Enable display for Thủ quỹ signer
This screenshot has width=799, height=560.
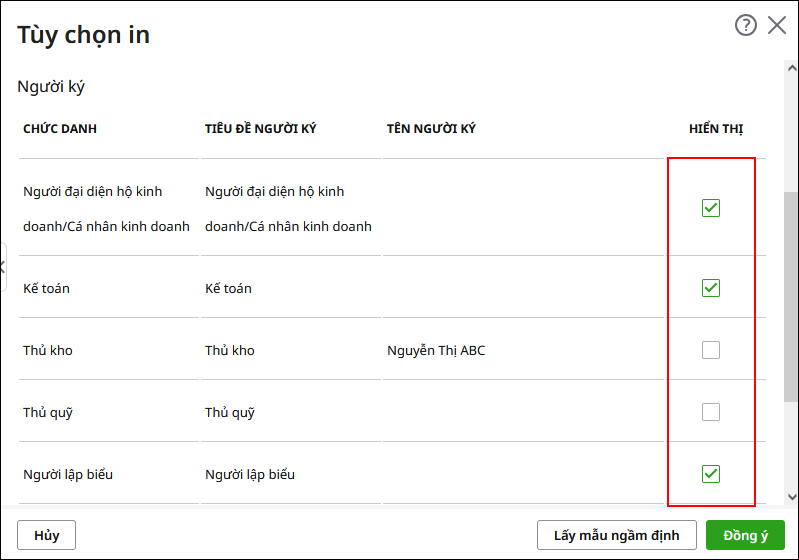coord(711,412)
